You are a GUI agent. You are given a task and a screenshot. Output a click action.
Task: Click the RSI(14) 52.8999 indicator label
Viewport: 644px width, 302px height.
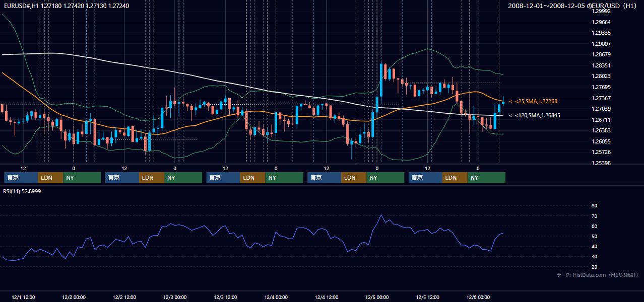point(22,191)
